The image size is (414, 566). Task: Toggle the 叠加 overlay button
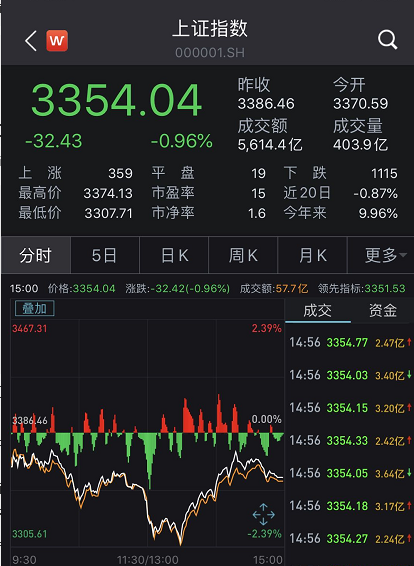pos(35,308)
